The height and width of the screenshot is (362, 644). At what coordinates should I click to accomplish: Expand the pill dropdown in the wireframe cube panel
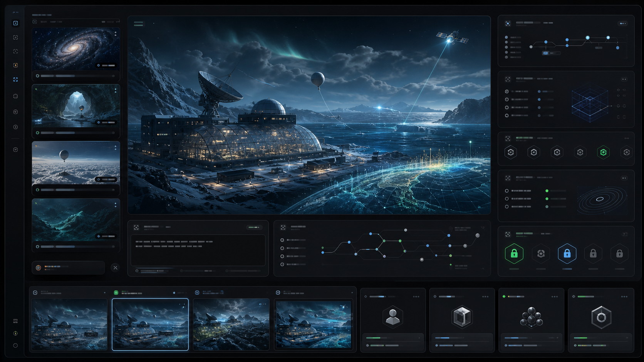tap(624, 79)
